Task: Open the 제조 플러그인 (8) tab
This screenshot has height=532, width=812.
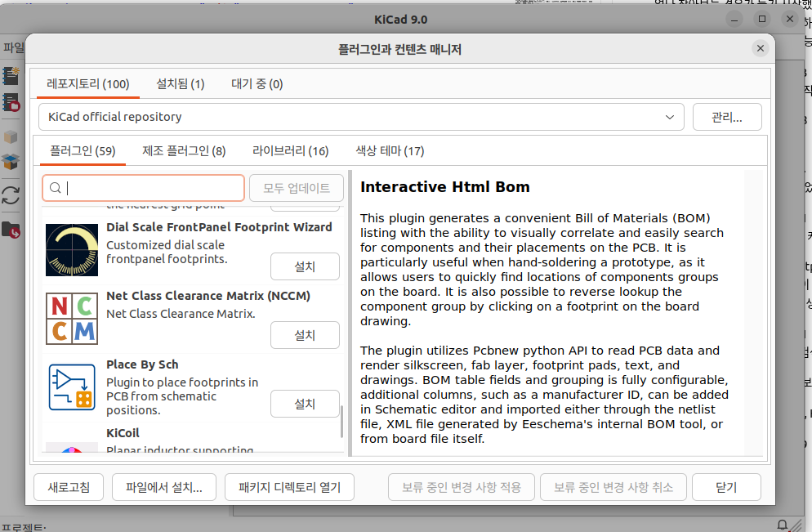Action: coord(184,150)
